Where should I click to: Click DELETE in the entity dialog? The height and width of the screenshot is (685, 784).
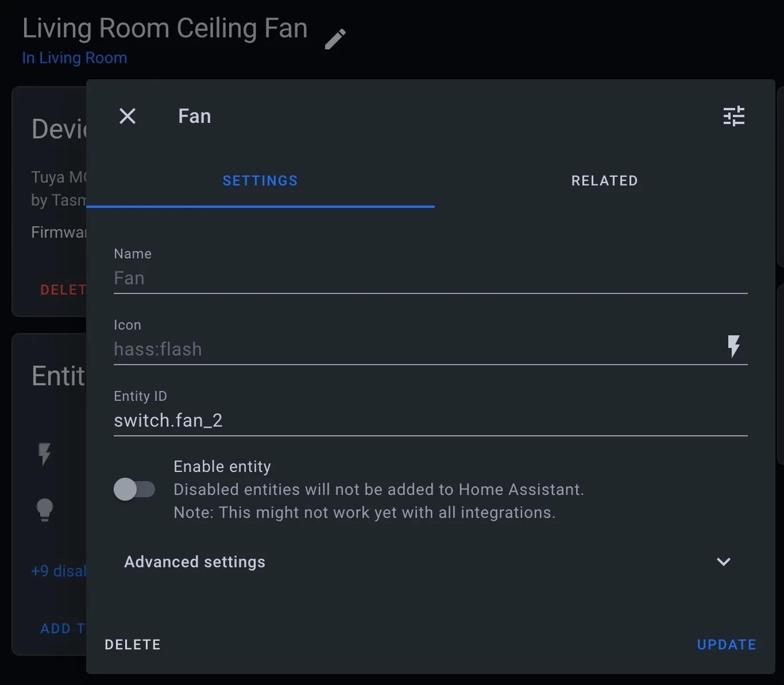pos(132,644)
